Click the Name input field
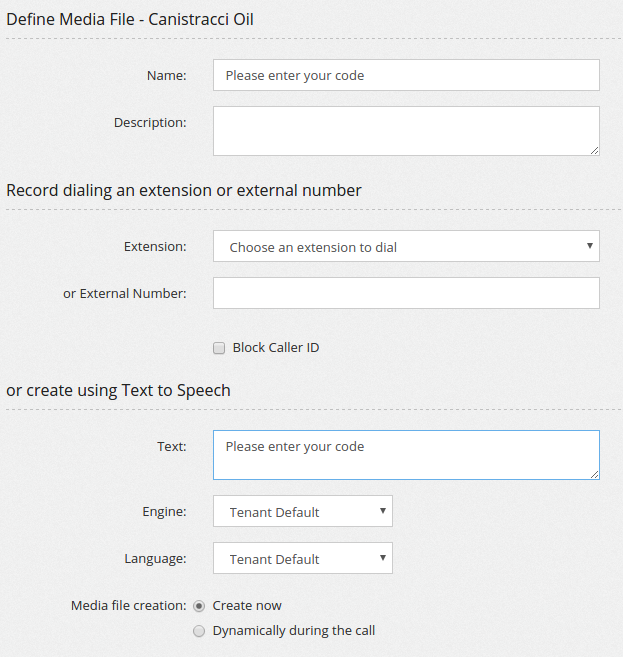 406,75
